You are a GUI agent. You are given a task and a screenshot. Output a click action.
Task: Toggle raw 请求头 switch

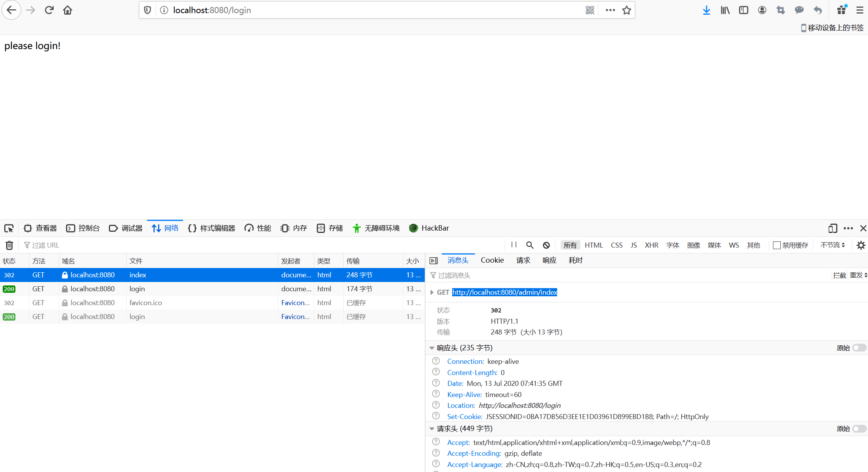point(860,428)
